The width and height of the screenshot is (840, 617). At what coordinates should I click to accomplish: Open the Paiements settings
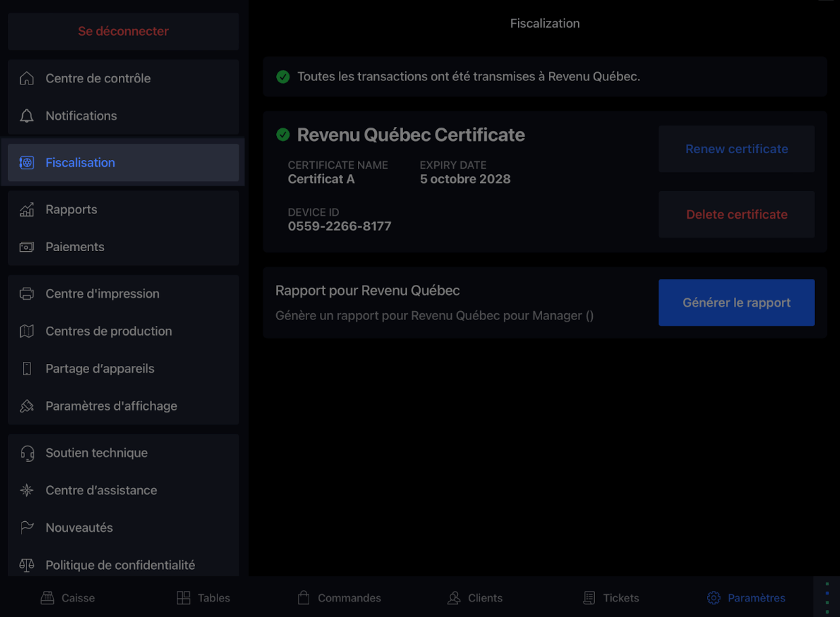tap(124, 247)
